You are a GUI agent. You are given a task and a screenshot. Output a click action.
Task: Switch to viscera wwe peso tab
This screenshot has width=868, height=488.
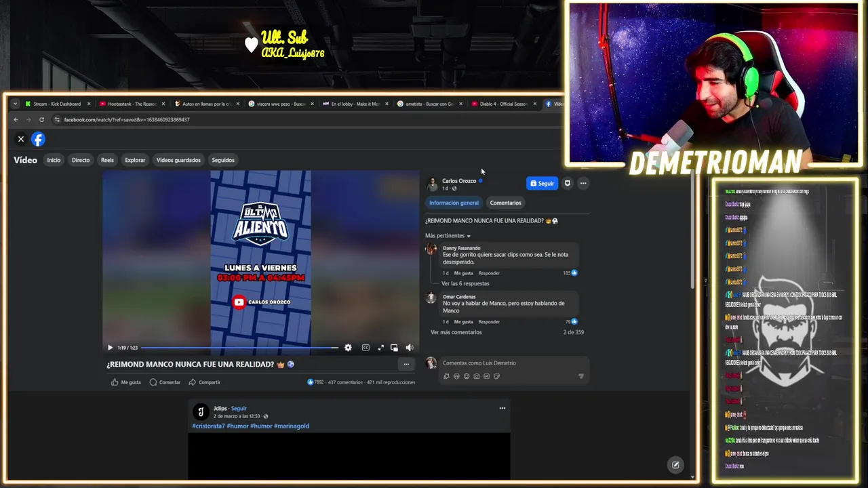281,104
